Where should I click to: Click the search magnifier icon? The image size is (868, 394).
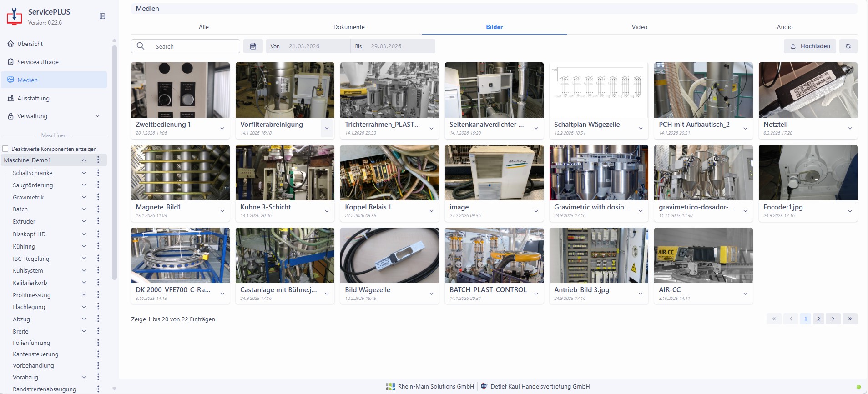click(x=141, y=46)
